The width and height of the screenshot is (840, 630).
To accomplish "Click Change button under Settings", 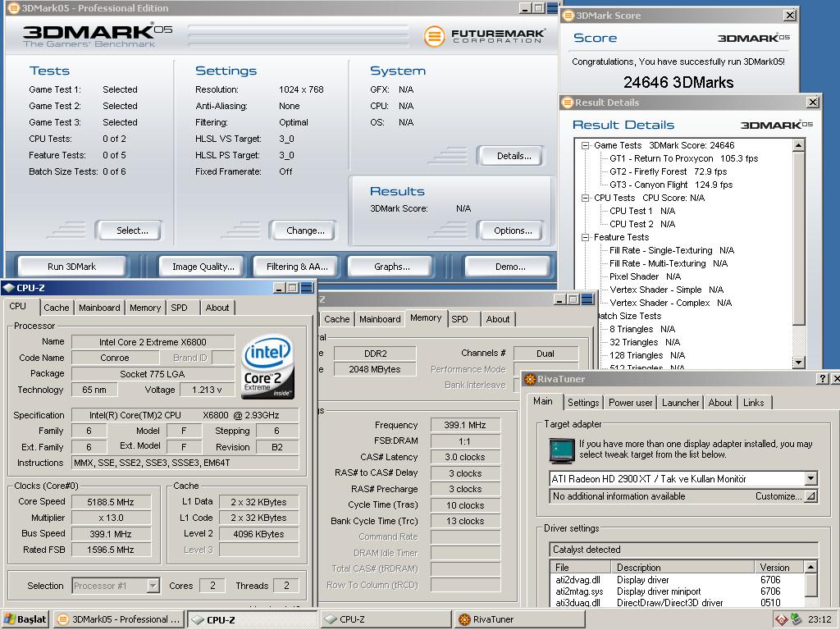I will [305, 231].
